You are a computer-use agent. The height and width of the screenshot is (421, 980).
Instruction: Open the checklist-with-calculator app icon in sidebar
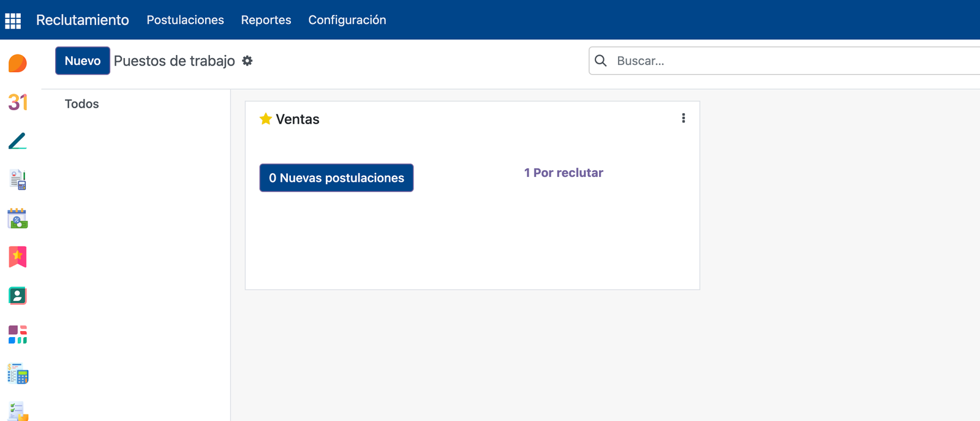18,374
